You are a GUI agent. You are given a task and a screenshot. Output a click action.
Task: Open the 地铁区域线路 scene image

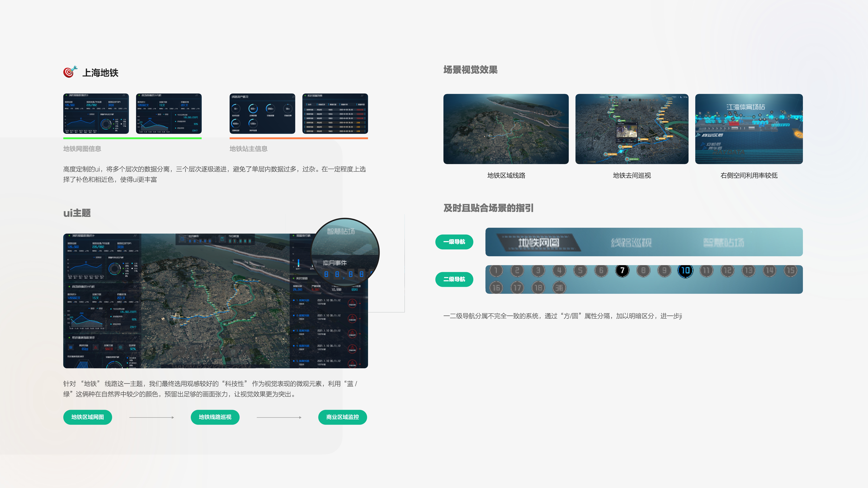tap(506, 129)
